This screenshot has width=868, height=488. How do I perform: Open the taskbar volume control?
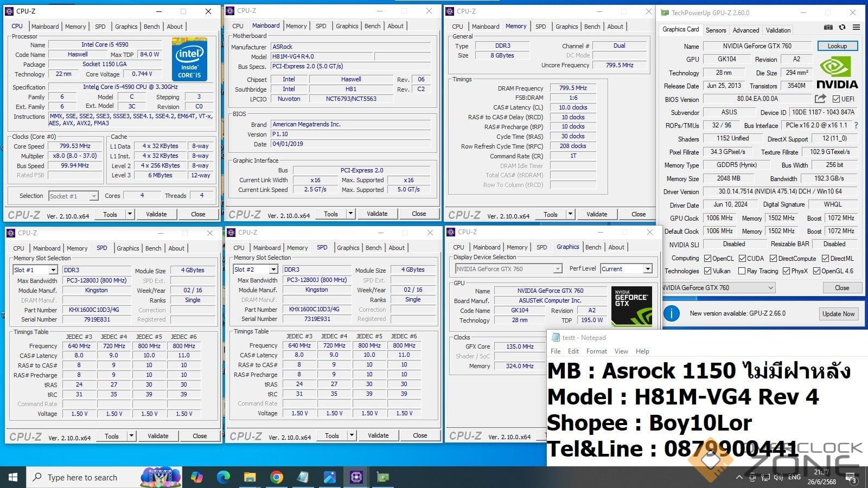pos(778,477)
